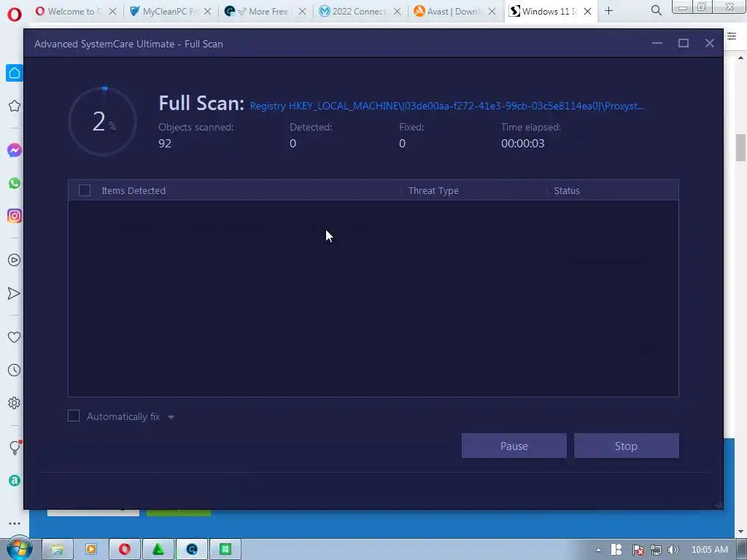The image size is (747, 560).
Task: Switch to Avast Download tab
Action: (449, 12)
